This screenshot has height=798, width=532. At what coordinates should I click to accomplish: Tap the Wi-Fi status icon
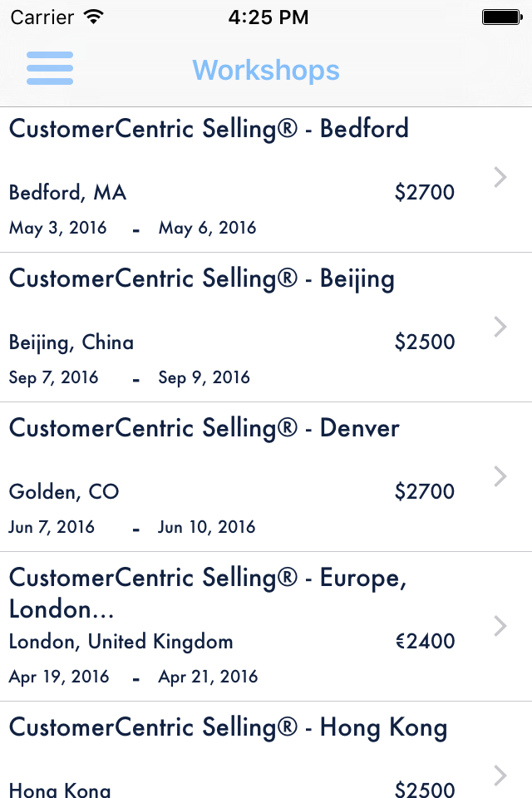pyautogui.click(x=94, y=17)
